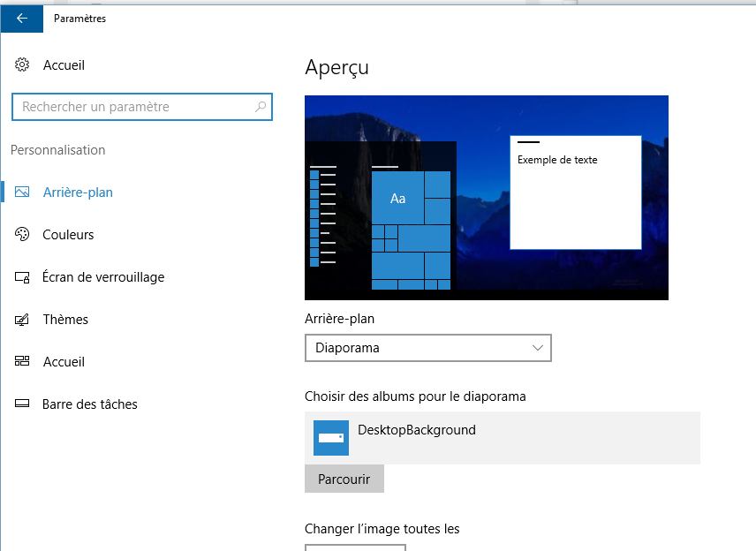Image resolution: width=756 pixels, height=551 pixels.
Task: Click the magnifier icon in the search box
Action: (261, 107)
